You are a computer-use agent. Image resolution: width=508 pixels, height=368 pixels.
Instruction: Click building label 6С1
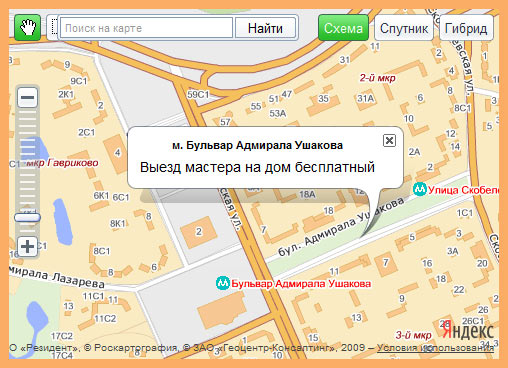point(121,197)
